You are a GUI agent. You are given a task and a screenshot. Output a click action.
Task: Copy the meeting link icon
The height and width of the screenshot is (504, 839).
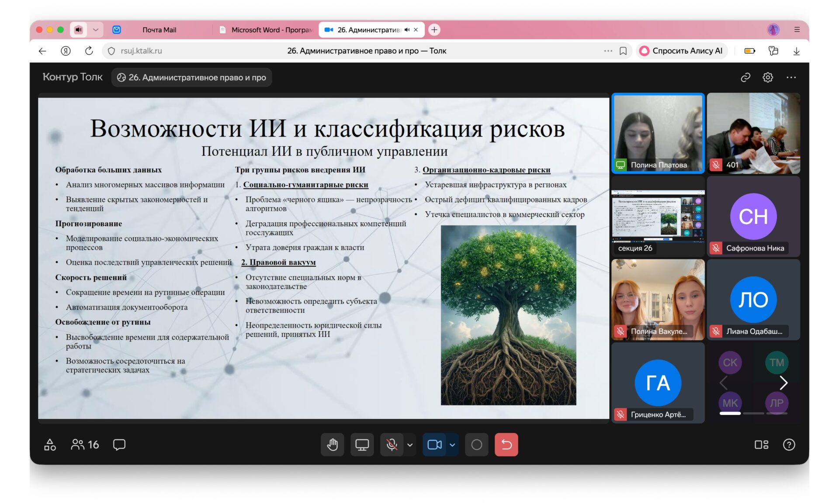click(x=745, y=77)
